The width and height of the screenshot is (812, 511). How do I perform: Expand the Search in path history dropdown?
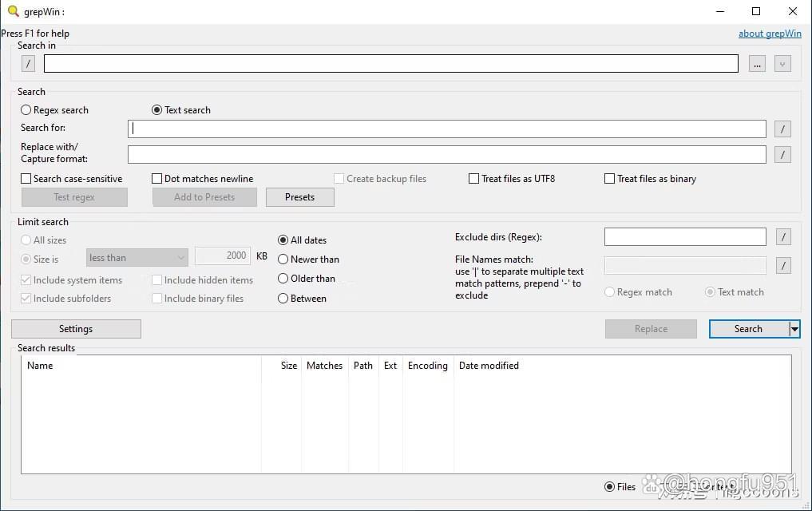(782, 64)
